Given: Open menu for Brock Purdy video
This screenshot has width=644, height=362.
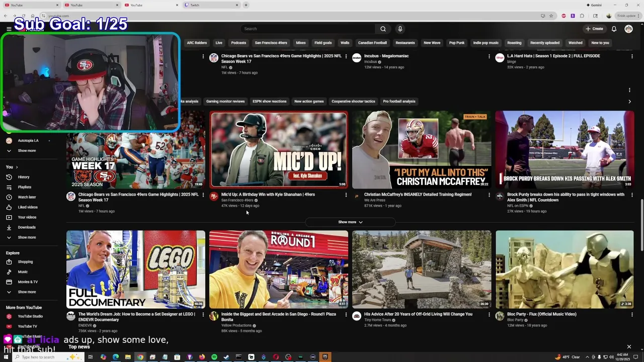Looking at the screenshot, I should [632, 195].
